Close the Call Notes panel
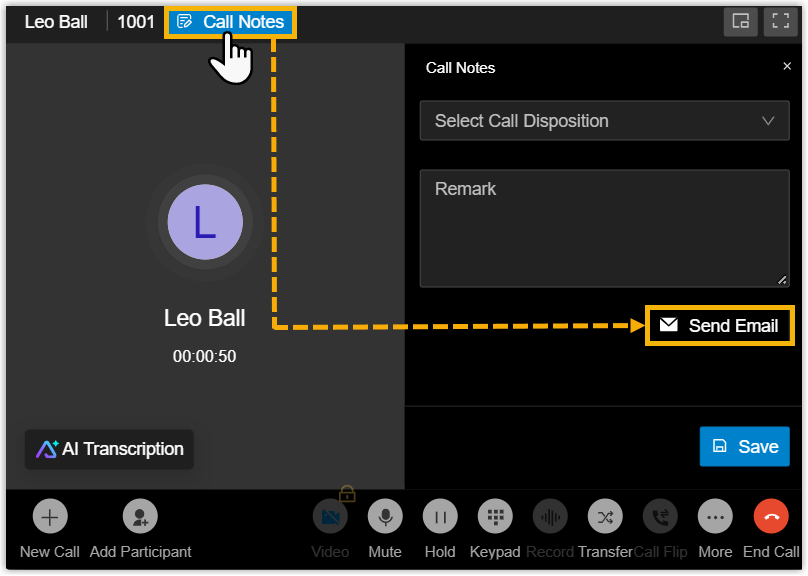The image size is (808, 576). 787,67
